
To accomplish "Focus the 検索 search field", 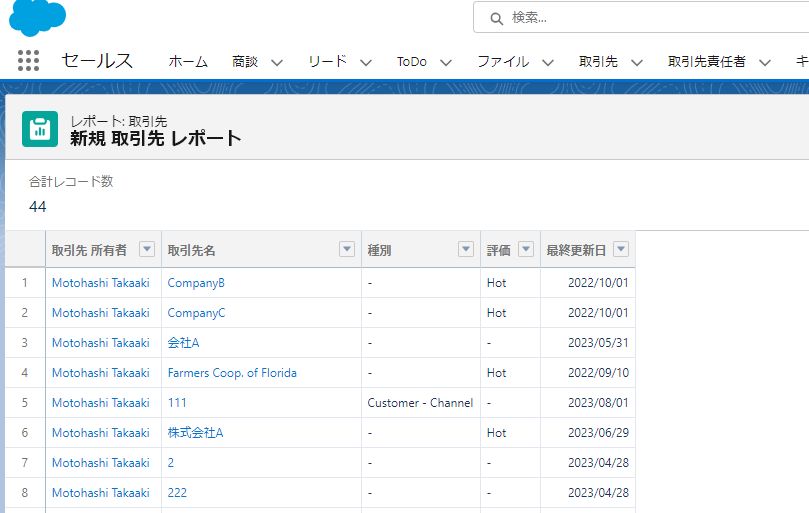I will pos(641,17).
